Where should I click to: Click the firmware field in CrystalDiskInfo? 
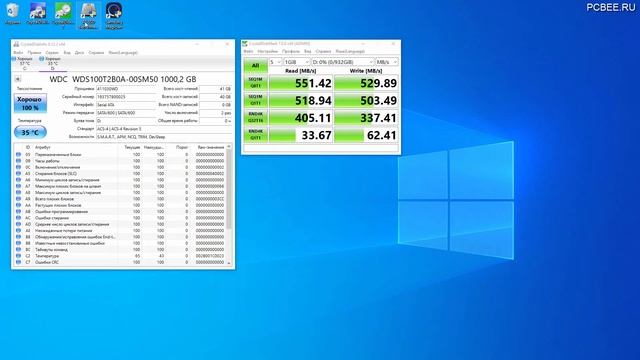[126, 89]
